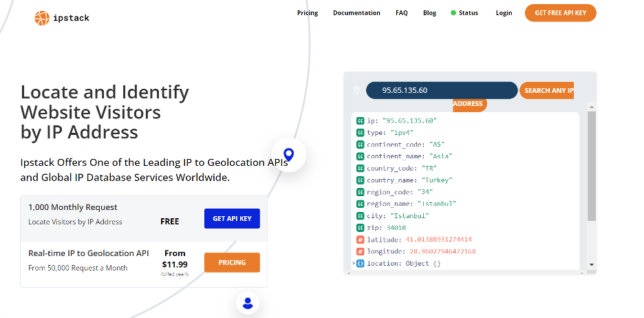
Task: Click the "1,000 Monthly Request" plan title
Action: (x=73, y=207)
